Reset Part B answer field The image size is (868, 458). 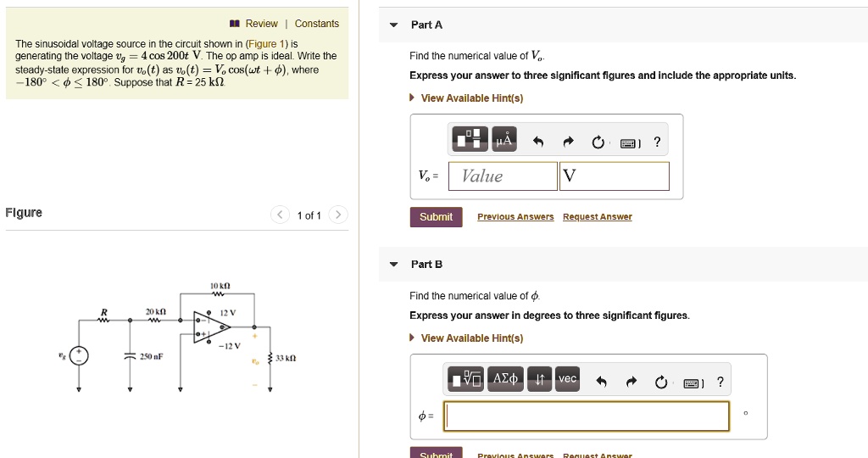pos(661,383)
